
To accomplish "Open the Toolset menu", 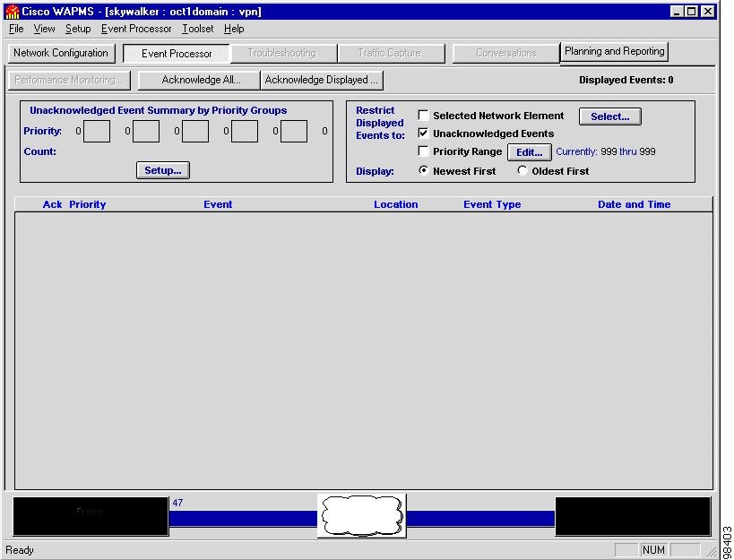I will coord(197,29).
